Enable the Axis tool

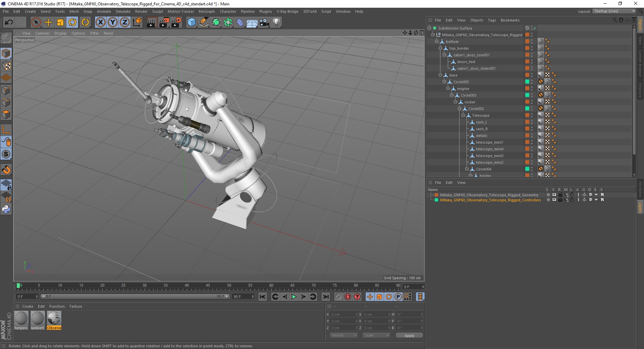pyautogui.click(x=6, y=130)
